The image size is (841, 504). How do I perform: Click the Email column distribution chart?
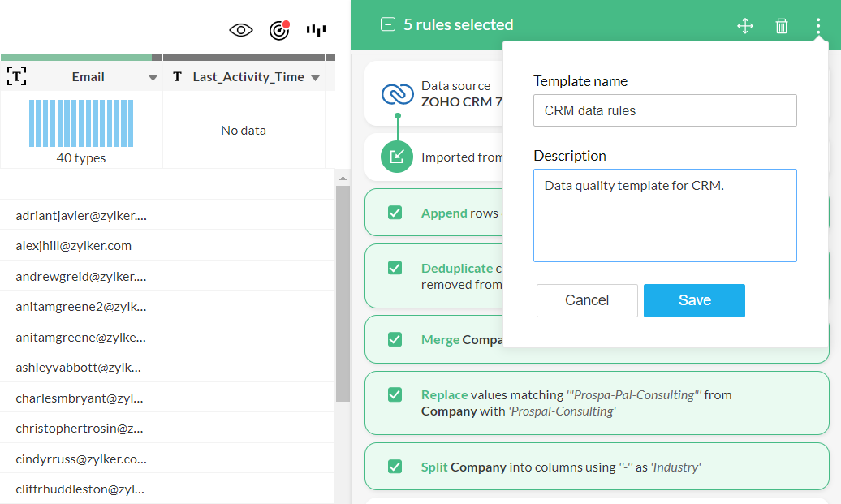tap(81, 123)
